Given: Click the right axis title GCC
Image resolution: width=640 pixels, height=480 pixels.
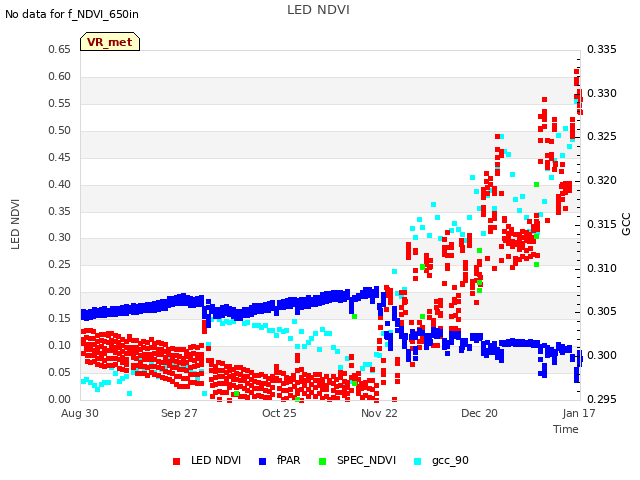Looking at the screenshot, I should tap(626, 224).
